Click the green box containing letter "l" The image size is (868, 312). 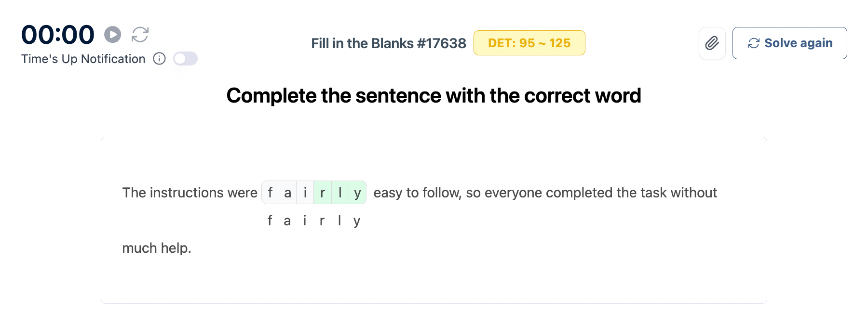[x=340, y=193]
